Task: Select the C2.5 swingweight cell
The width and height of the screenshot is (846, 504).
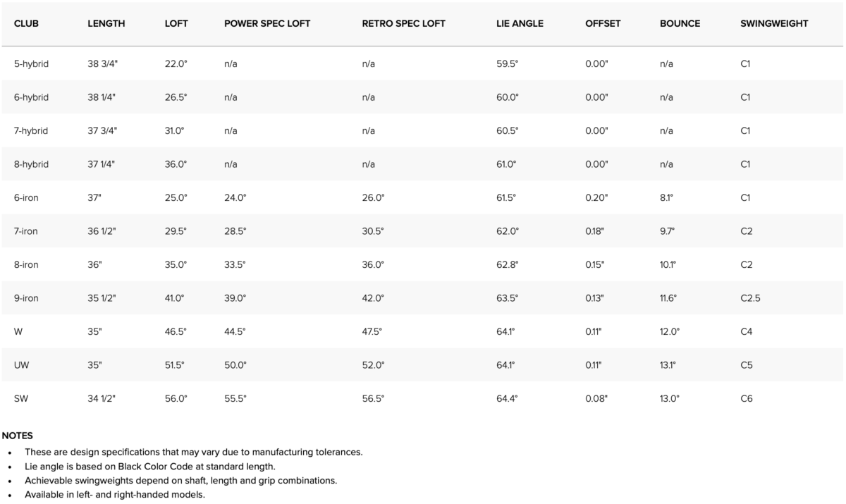Action: click(x=750, y=298)
